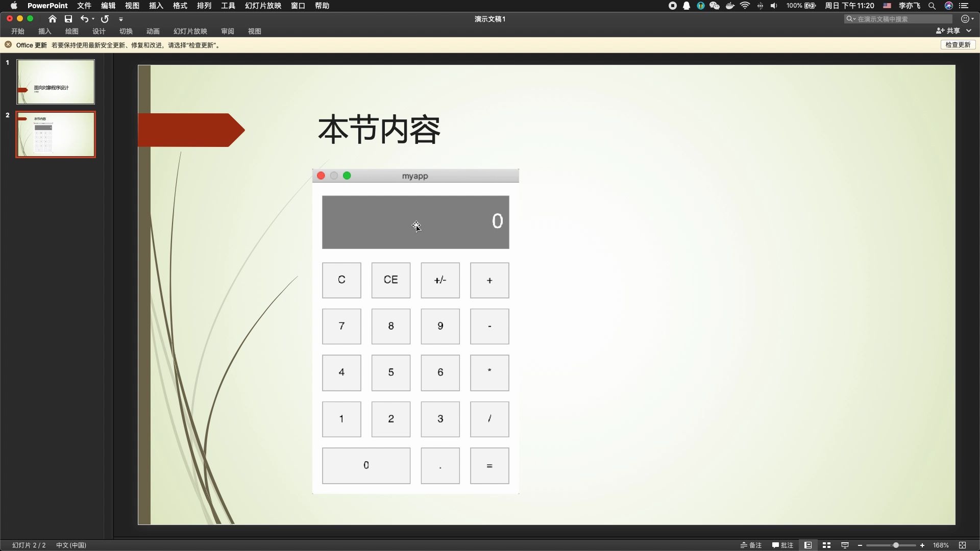980x551 pixels.
Task: Click the equals button on calculator
Action: [489, 465]
